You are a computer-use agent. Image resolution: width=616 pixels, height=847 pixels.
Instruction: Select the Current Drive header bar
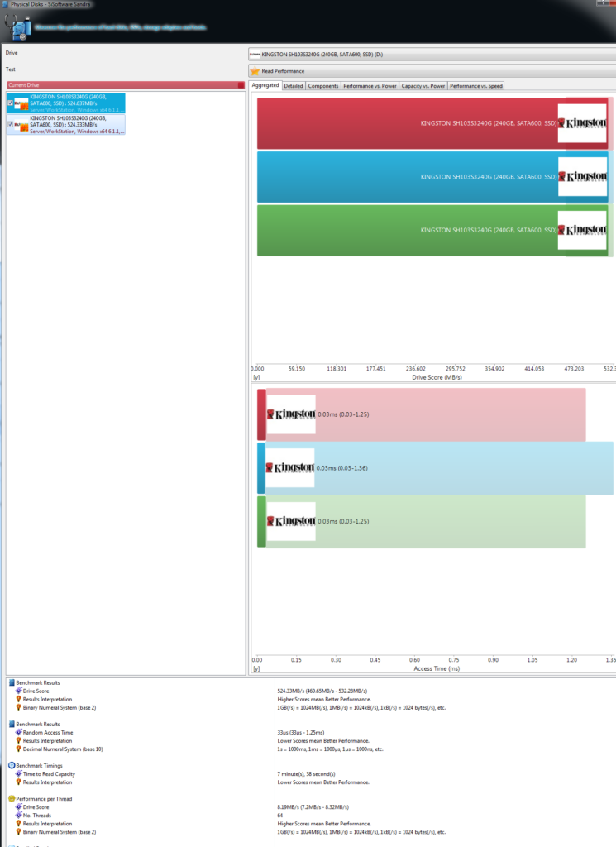pos(125,85)
